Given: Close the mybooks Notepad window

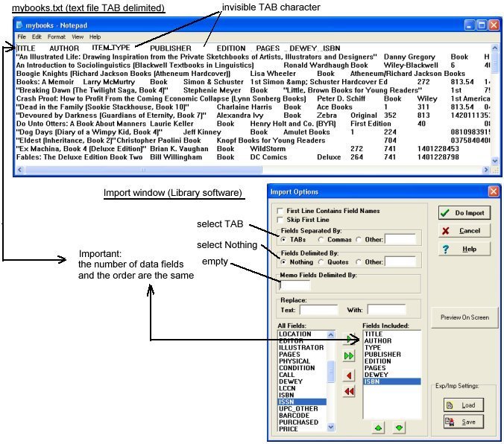Looking at the screenshot, I should tap(494, 25).
